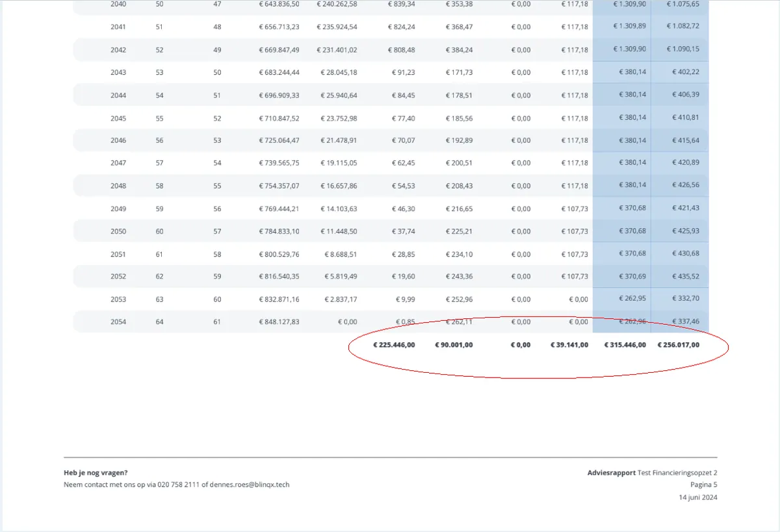The image size is (780, 532).
Task: Click the € 28.045,18 amount
Action: tap(339, 72)
